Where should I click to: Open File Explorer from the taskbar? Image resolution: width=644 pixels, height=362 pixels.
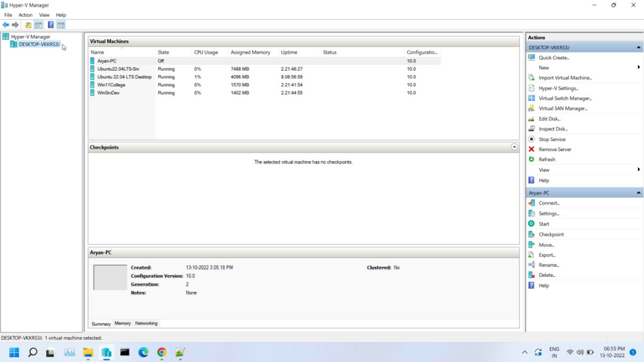[88, 352]
